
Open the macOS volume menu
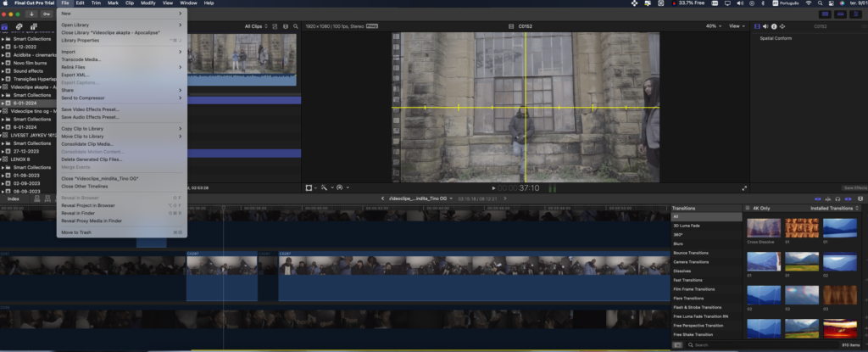(739, 3)
